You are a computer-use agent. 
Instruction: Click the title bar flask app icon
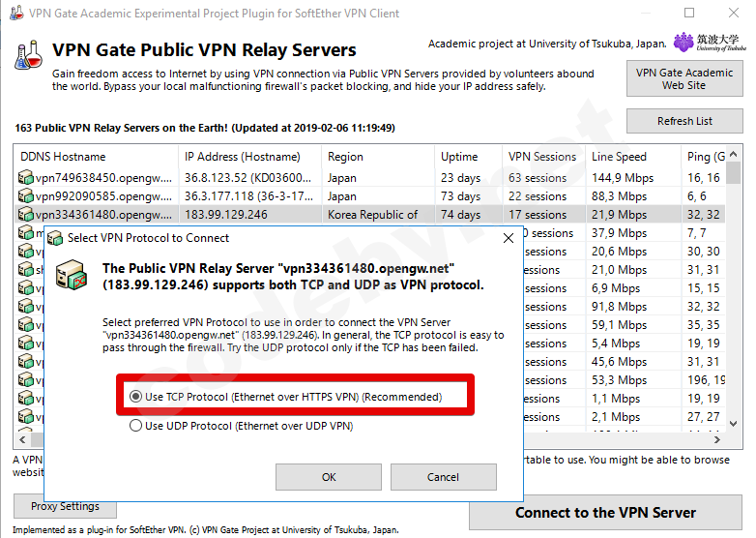(x=16, y=13)
